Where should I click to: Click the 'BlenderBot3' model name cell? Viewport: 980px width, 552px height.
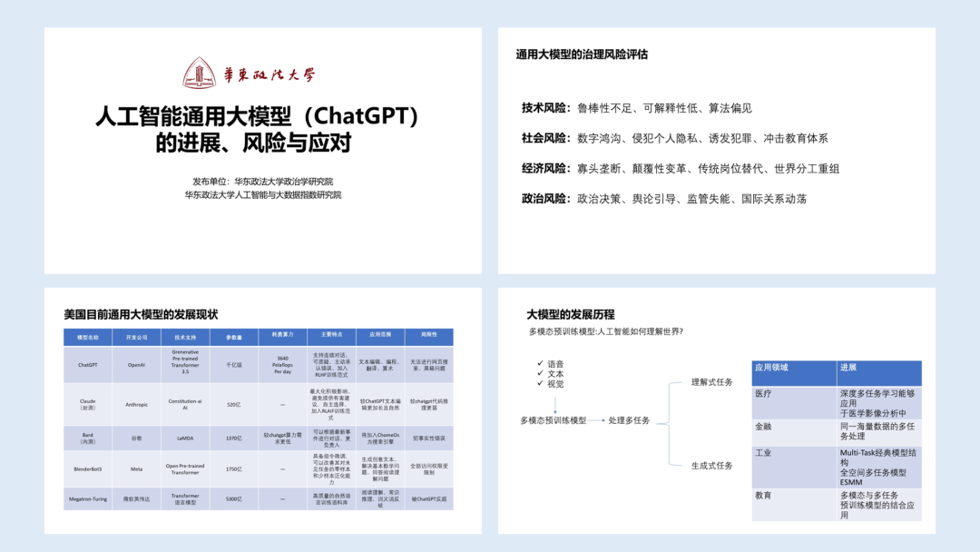click(x=87, y=468)
